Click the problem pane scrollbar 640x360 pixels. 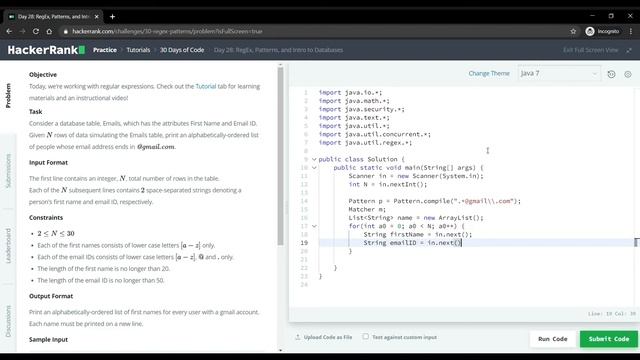click(x=280, y=156)
